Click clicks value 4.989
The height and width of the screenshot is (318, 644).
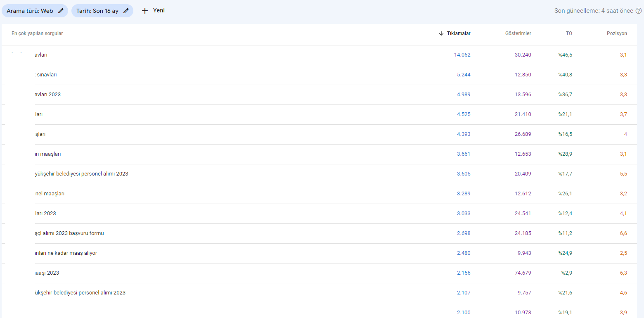pos(464,95)
